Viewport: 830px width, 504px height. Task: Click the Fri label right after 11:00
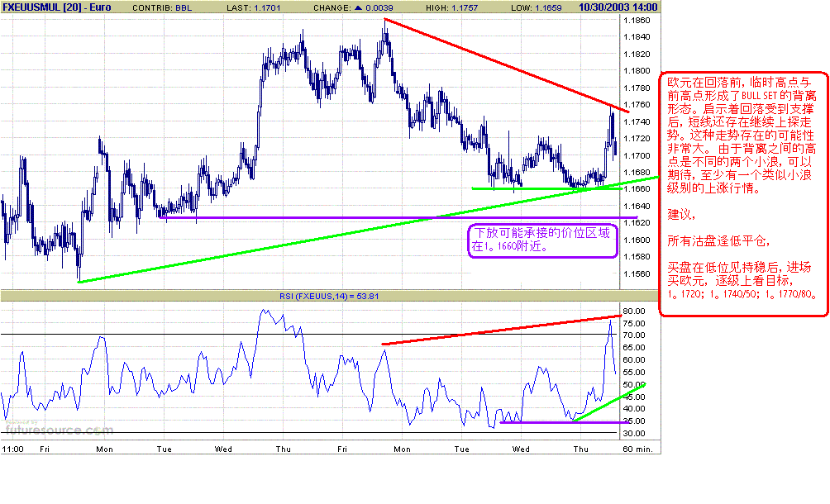pyautogui.click(x=45, y=449)
